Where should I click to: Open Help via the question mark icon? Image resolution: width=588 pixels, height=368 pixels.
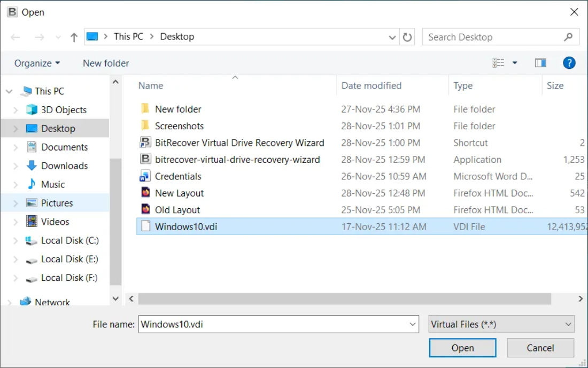pos(569,62)
